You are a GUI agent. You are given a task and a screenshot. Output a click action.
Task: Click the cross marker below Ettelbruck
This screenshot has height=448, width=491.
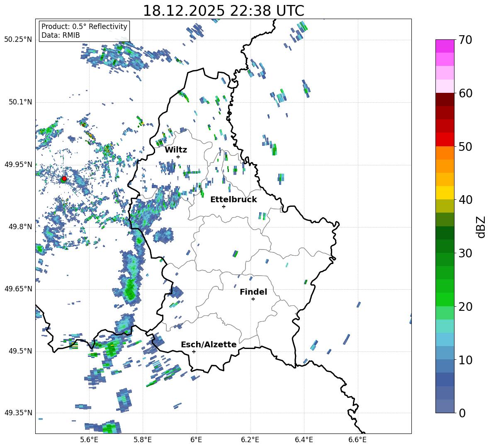tap(224, 206)
